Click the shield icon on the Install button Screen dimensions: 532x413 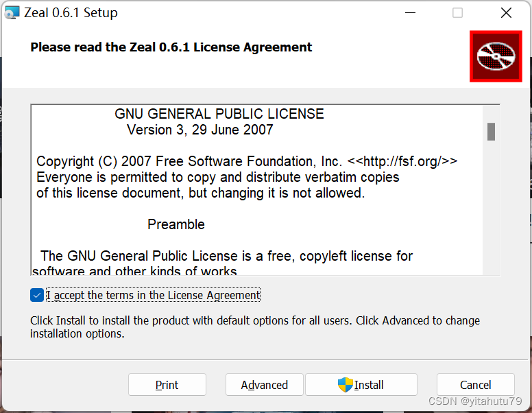[x=345, y=385]
